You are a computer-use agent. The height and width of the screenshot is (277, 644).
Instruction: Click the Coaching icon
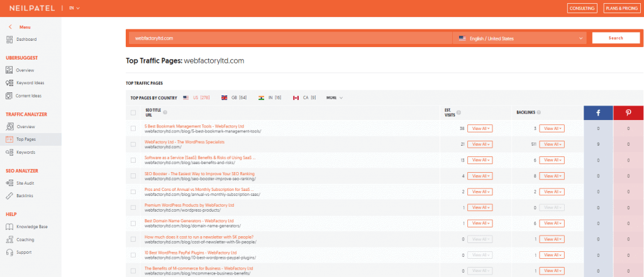9,240
